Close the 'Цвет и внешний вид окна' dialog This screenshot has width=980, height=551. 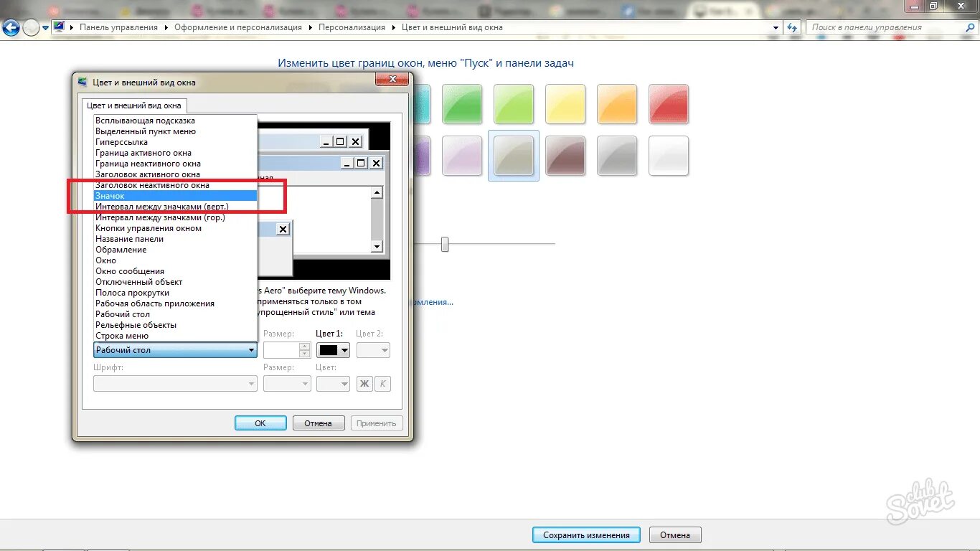392,80
